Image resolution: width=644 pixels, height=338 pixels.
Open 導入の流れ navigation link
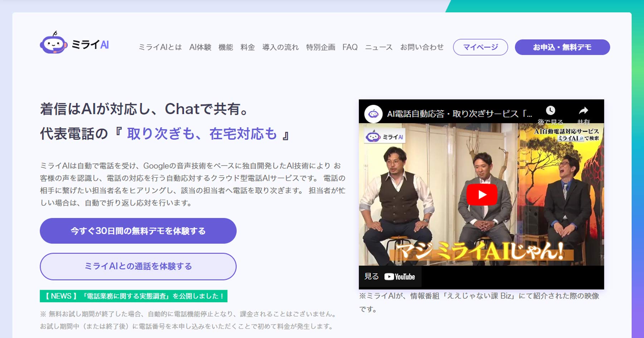pos(280,47)
